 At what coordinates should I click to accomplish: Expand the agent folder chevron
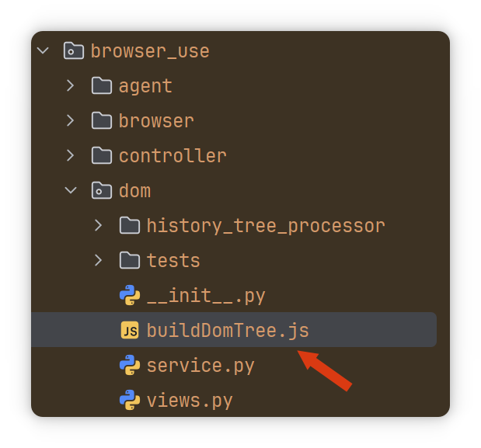(x=71, y=86)
